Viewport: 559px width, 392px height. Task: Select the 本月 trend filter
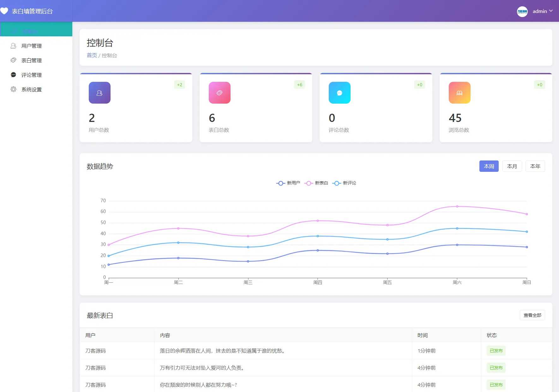512,166
